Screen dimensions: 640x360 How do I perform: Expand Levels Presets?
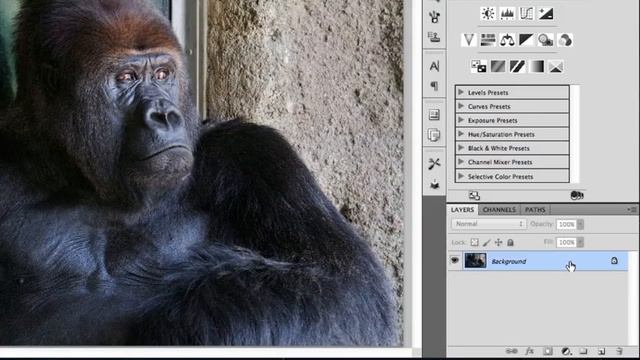tap(461, 92)
